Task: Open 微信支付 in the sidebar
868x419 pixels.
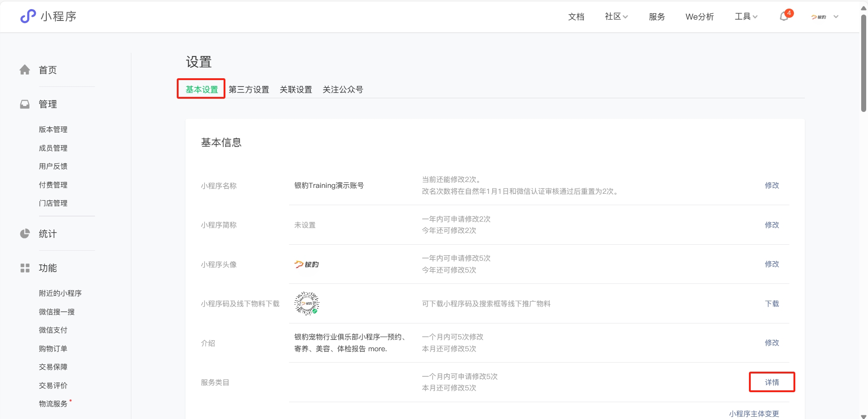Action: click(x=53, y=330)
